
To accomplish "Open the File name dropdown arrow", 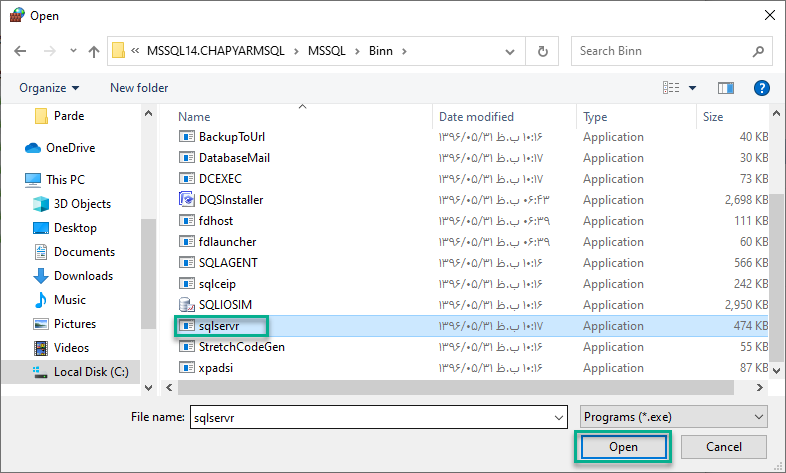I will (559, 417).
